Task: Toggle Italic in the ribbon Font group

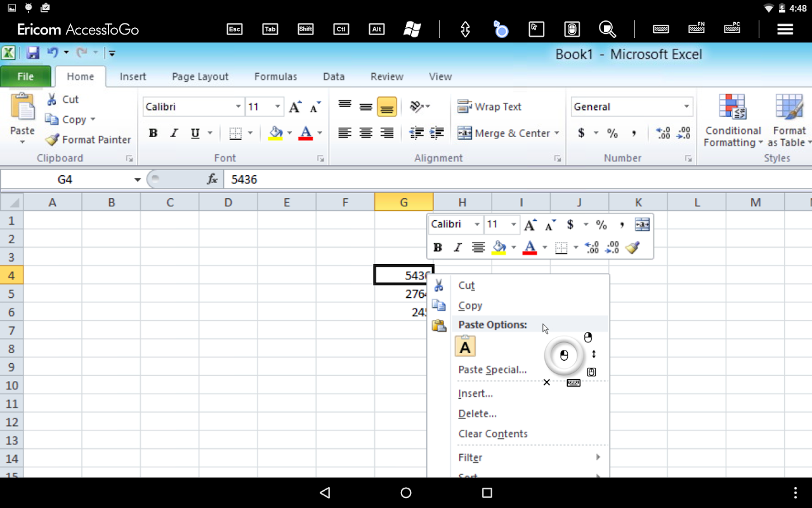Action: pos(174,133)
